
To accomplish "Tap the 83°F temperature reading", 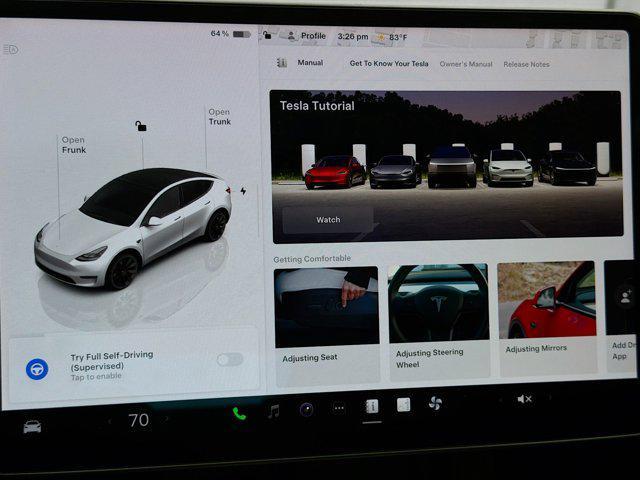I will coord(398,38).
